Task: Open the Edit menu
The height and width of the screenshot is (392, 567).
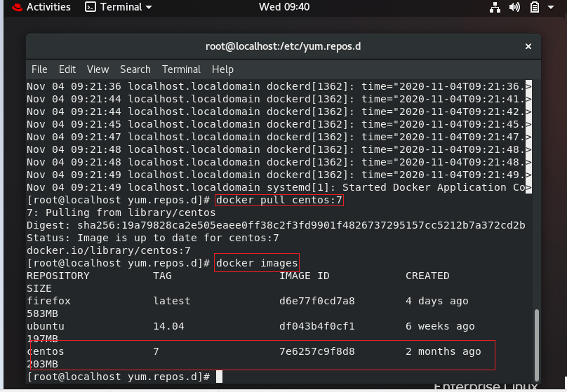Action: [x=67, y=69]
